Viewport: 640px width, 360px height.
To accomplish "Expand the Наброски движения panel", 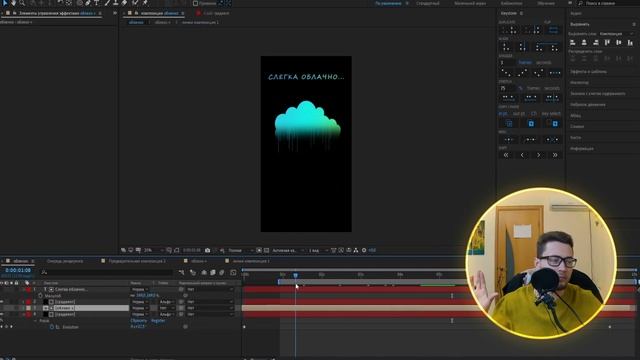I will pos(588,105).
